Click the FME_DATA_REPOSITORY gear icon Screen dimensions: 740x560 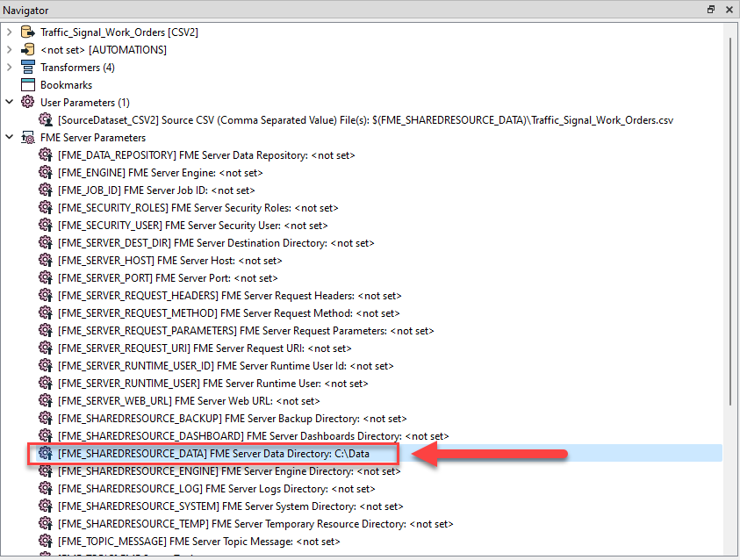[46, 154]
